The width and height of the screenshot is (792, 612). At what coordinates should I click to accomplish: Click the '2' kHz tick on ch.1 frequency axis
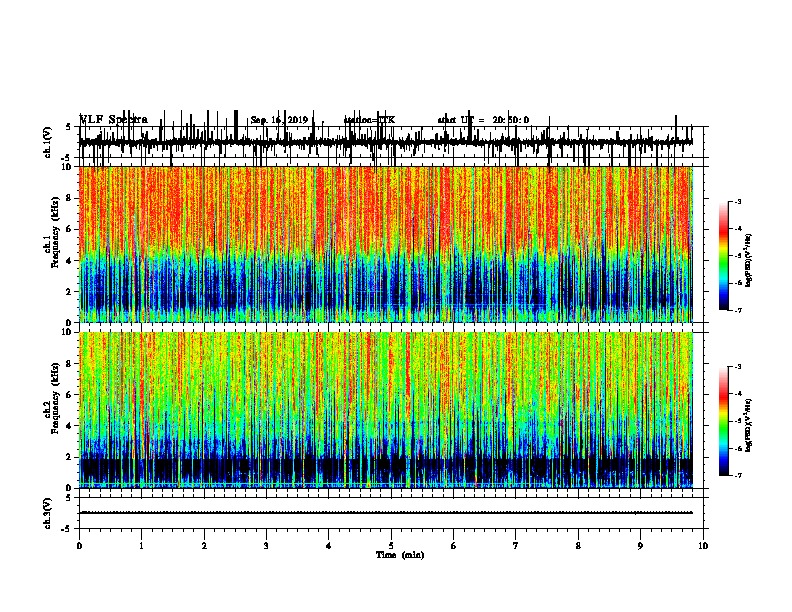pyautogui.click(x=70, y=291)
